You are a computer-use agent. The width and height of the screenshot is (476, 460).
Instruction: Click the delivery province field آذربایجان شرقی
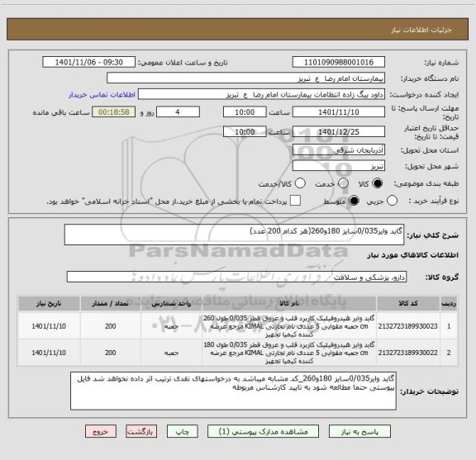pos(339,150)
